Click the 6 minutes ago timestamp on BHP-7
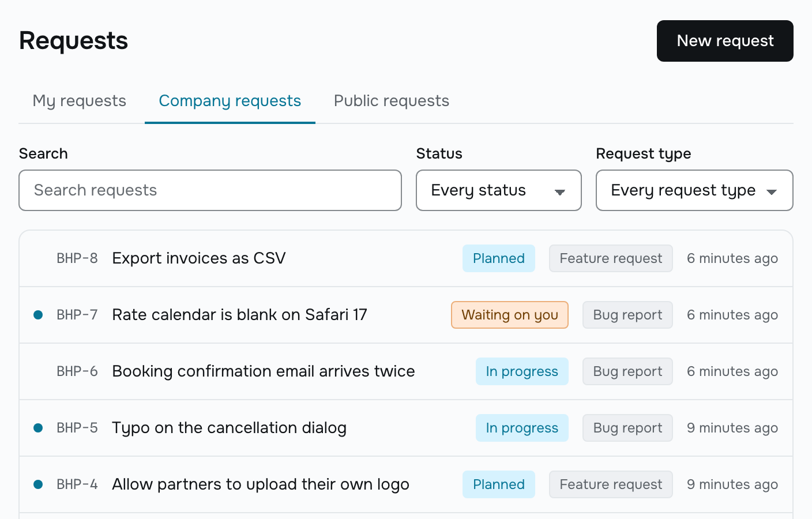This screenshot has height=519, width=812. point(732,315)
